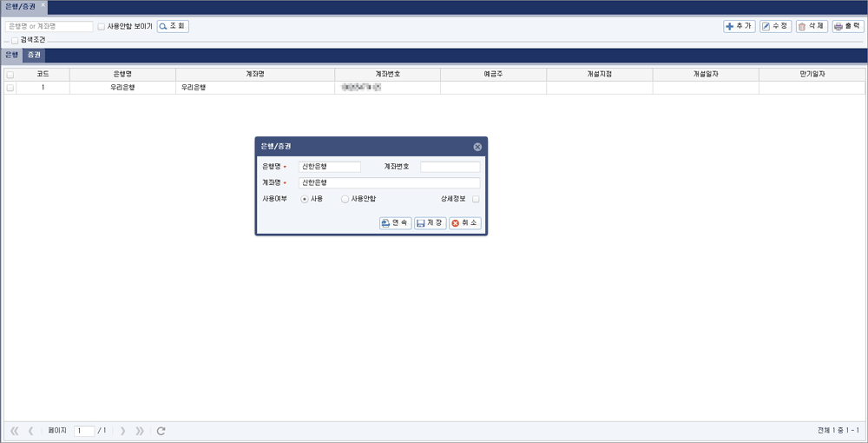The height and width of the screenshot is (443, 868).
Task: Click the 수정 edit button
Action: pos(775,26)
